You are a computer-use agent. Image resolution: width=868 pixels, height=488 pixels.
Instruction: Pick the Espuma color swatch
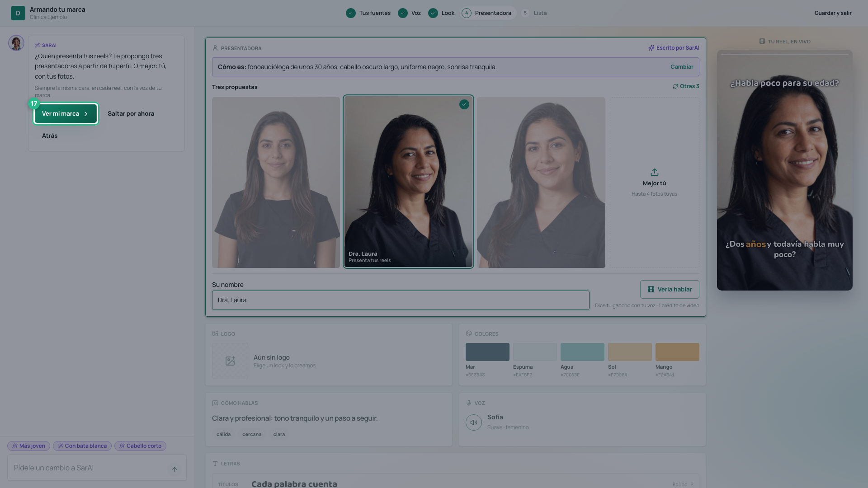pyautogui.click(x=535, y=352)
